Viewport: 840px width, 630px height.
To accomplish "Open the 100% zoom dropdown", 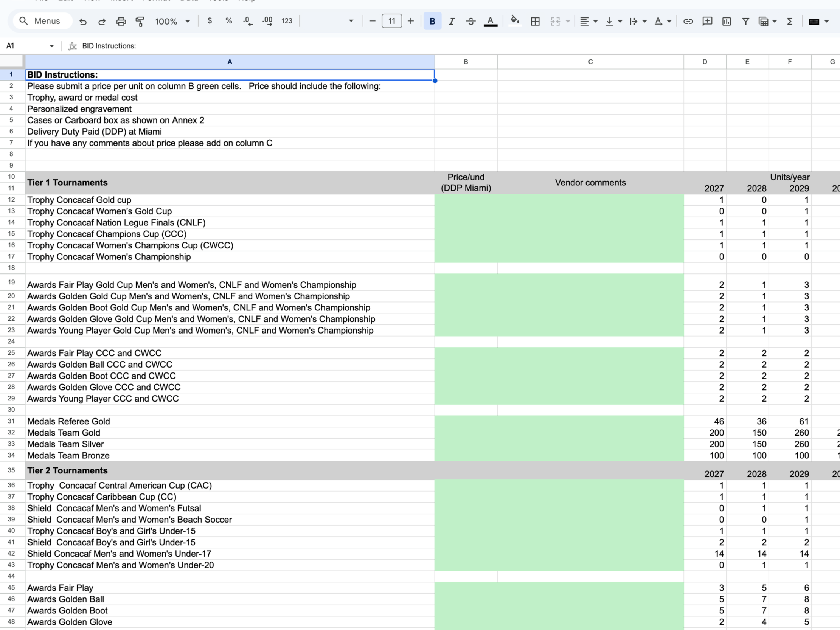I will 172,21.
